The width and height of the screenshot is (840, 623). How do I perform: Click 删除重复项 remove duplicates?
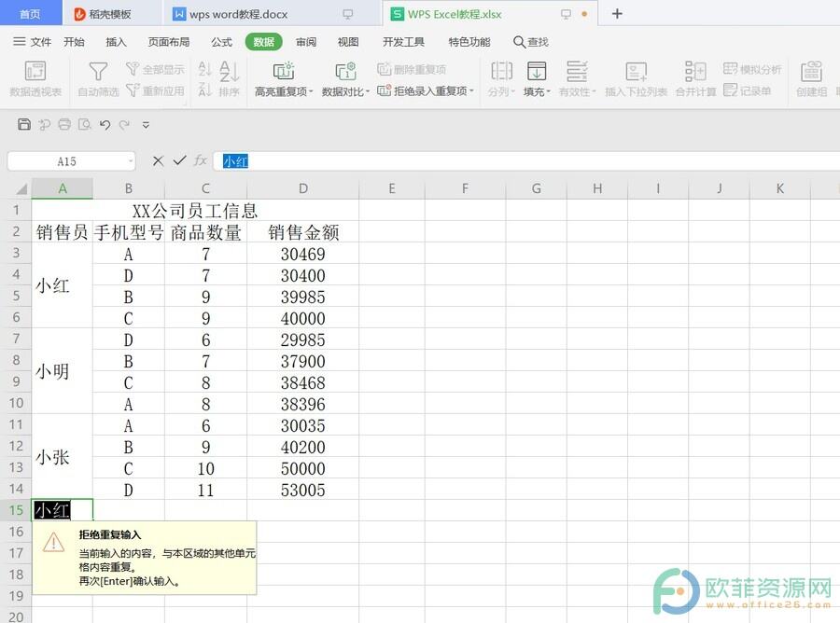412,69
